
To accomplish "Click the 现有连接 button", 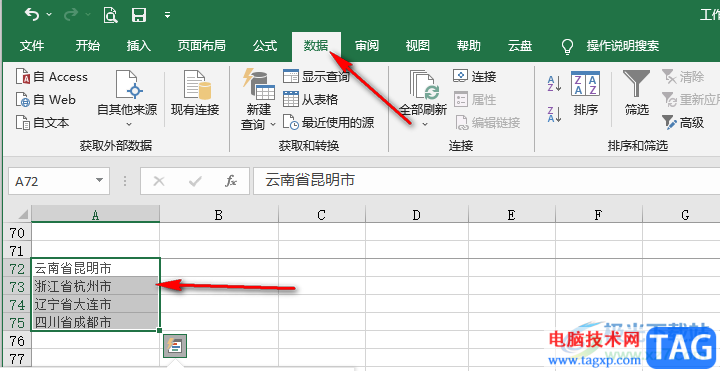I will (195, 93).
